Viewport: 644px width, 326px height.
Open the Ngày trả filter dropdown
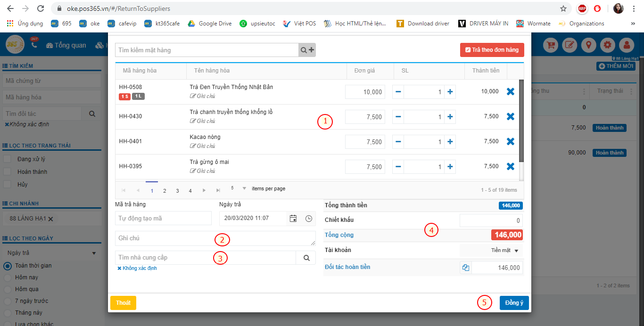tap(51, 253)
